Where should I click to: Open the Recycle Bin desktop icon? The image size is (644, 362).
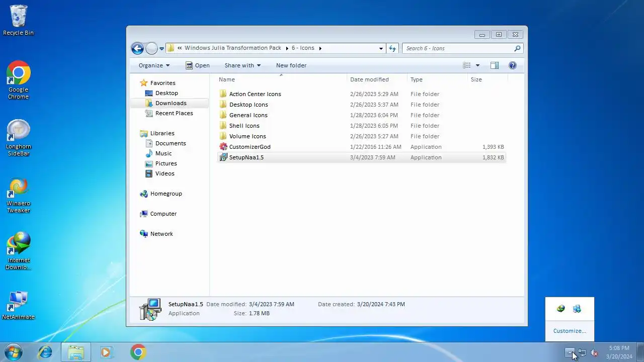pyautogui.click(x=18, y=20)
